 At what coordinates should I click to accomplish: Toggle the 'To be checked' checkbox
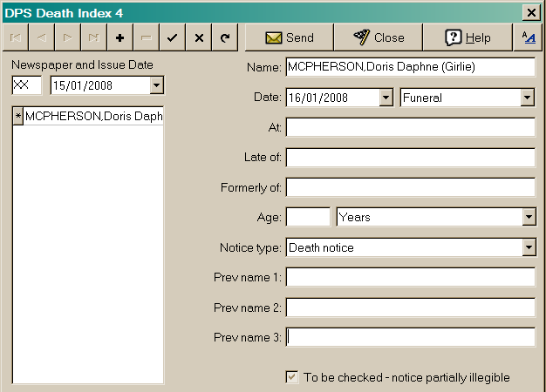[292, 377]
